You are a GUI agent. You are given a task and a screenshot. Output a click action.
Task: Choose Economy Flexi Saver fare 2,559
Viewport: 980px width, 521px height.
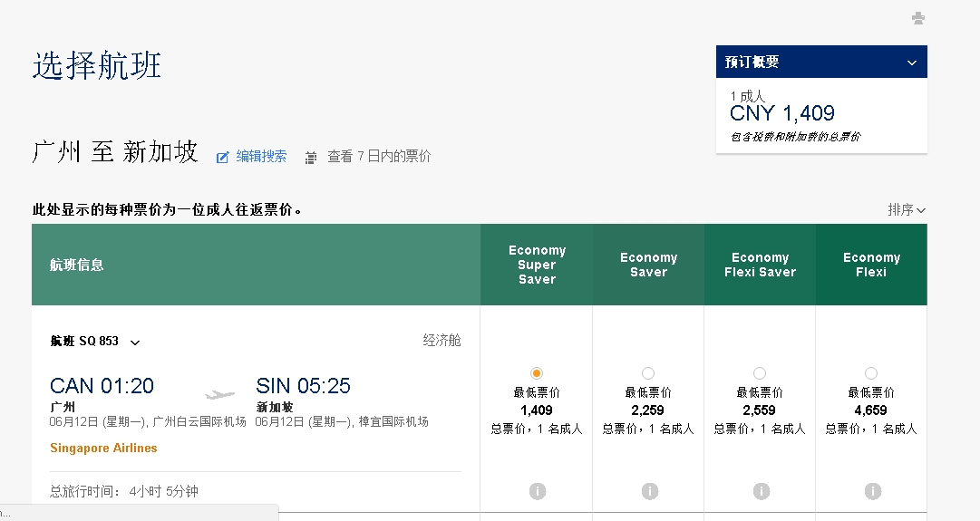coord(760,373)
